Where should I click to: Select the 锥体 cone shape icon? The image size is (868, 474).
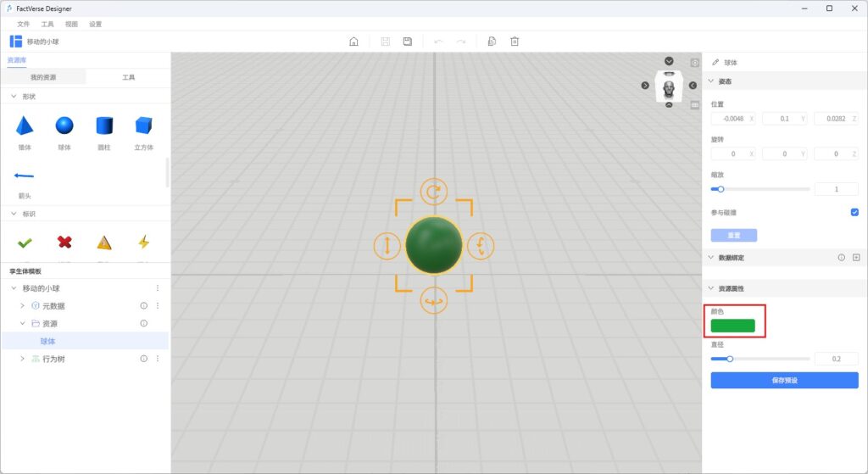click(x=25, y=126)
